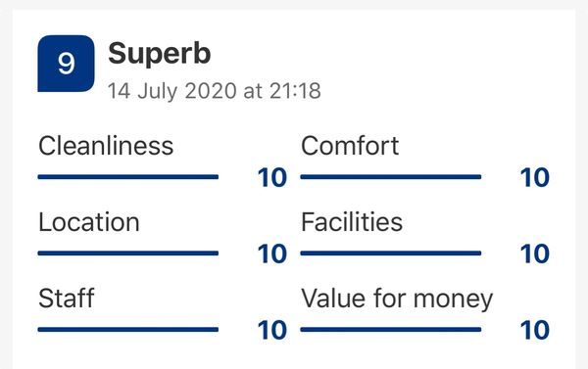588x369 pixels.
Task: Click the Location score of 10
Action: tap(272, 254)
